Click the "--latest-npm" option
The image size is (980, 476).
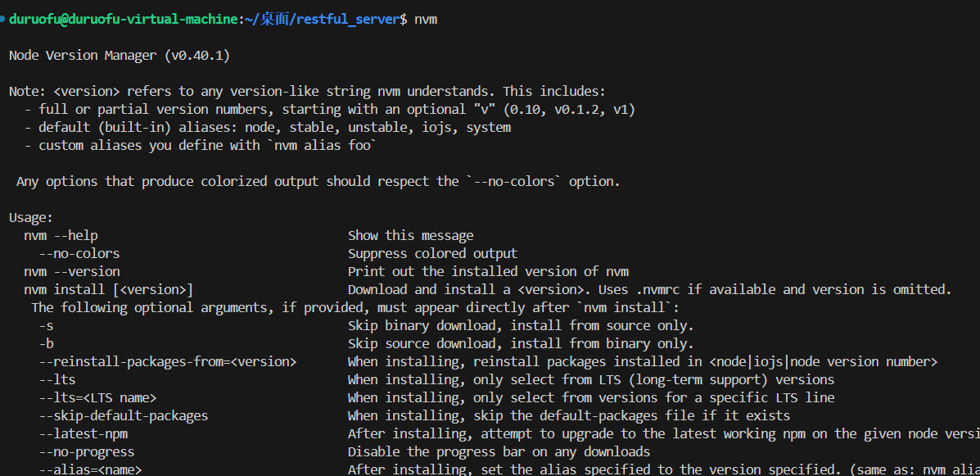pyautogui.click(x=83, y=433)
